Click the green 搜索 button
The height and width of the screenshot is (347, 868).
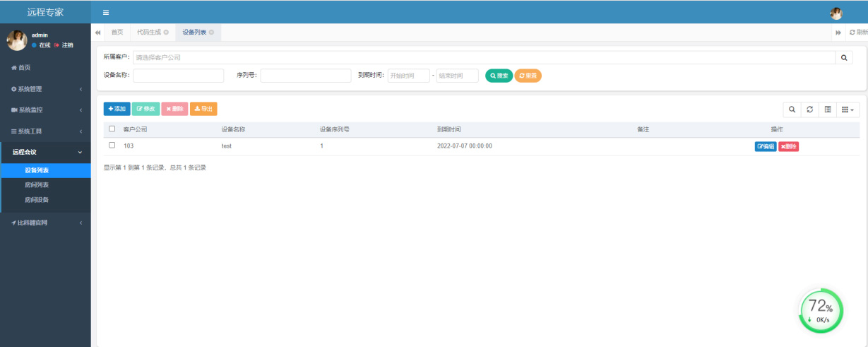[x=499, y=76]
